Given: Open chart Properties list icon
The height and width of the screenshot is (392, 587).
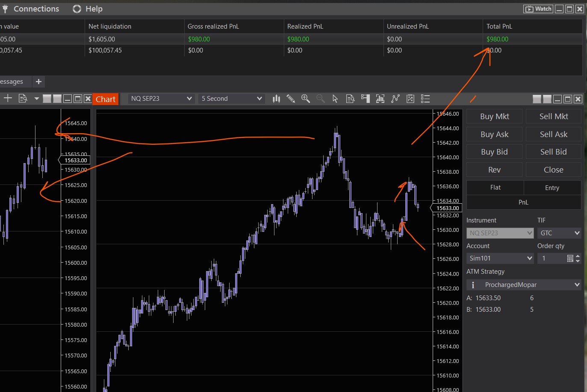Looking at the screenshot, I should [x=425, y=99].
